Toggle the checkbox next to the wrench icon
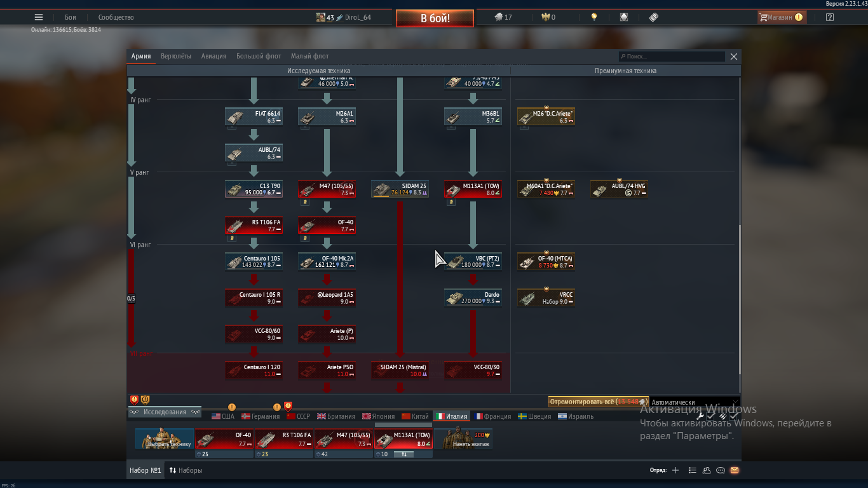The image size is (868, 488). click(x=711, y=417)
